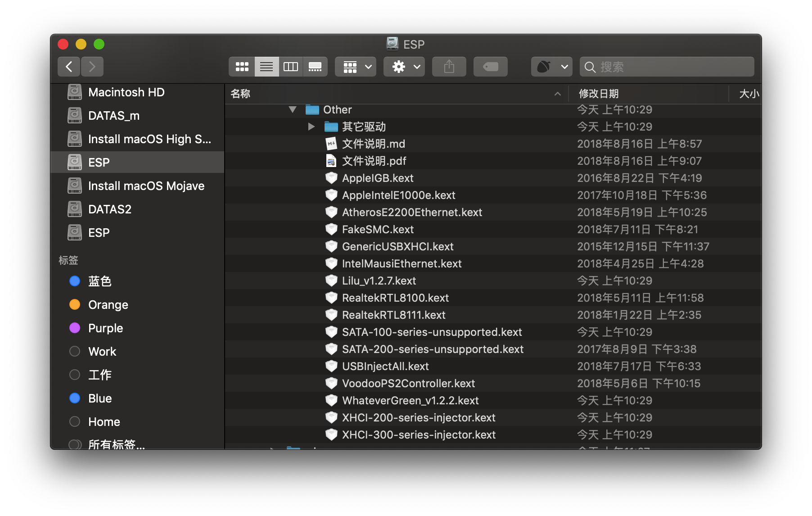Select Macintosh HD in sidebar
The height and width of the screenshot is (516, 812).
(137, 92)
